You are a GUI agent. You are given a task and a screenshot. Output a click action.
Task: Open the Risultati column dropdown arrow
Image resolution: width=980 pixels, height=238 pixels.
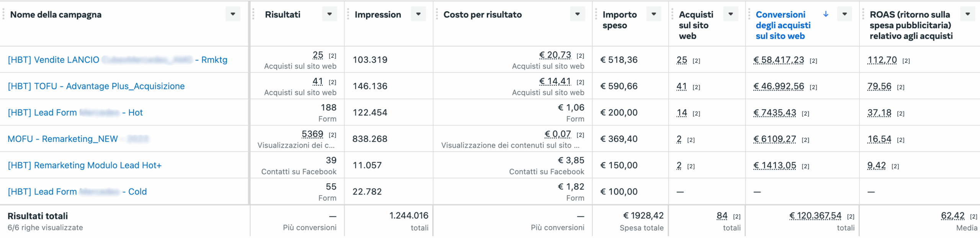point(330,14)
